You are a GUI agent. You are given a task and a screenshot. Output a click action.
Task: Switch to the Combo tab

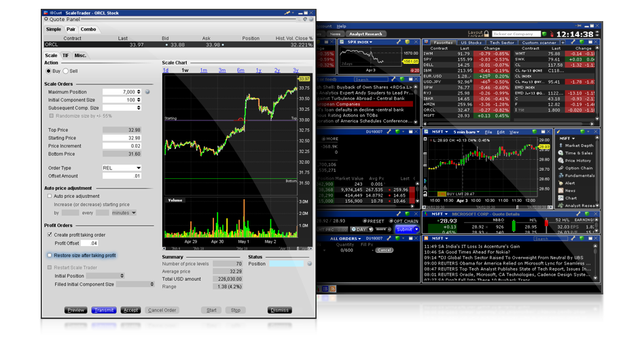(x=88, y=29)
